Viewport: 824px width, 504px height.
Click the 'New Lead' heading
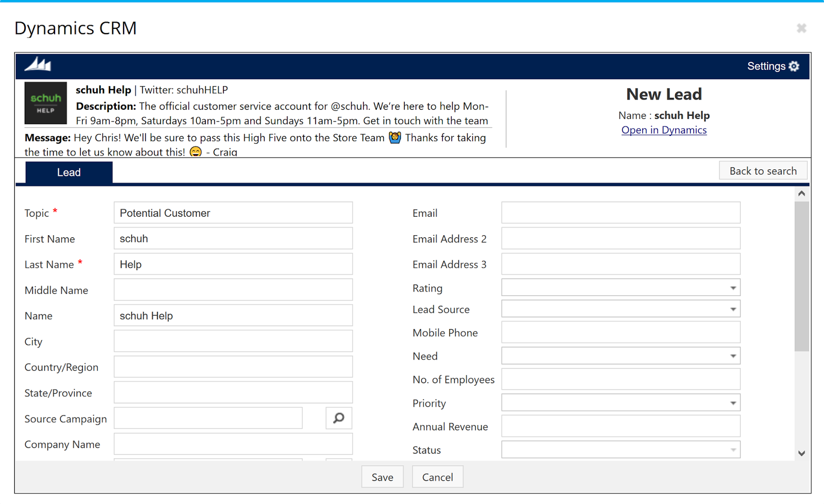click(664, 94)
